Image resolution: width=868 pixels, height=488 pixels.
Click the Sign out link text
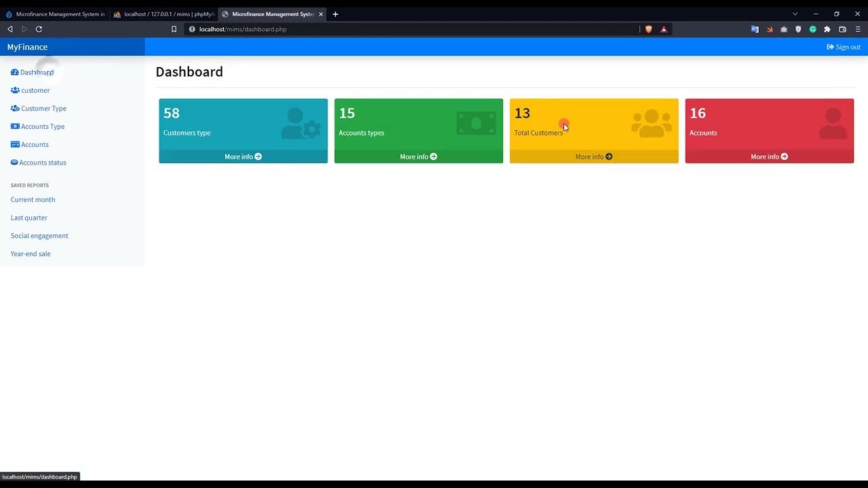pos(848,47)
